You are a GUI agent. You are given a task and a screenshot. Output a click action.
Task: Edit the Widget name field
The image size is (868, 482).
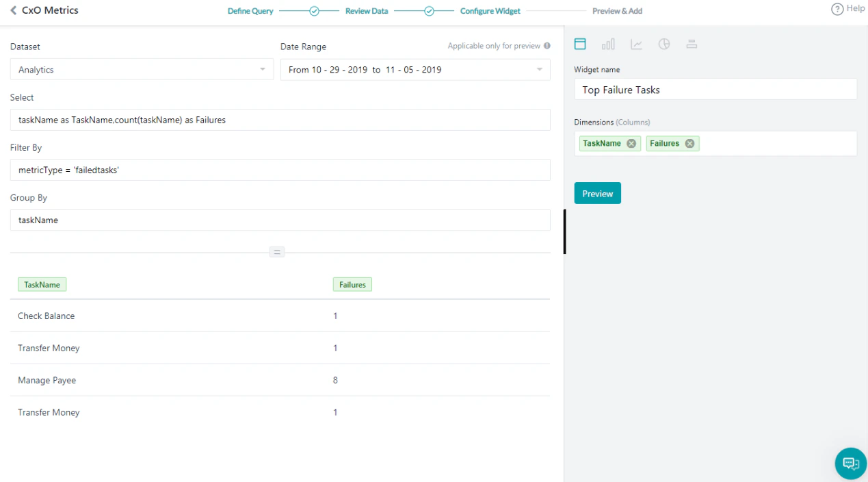click(715, 89)
